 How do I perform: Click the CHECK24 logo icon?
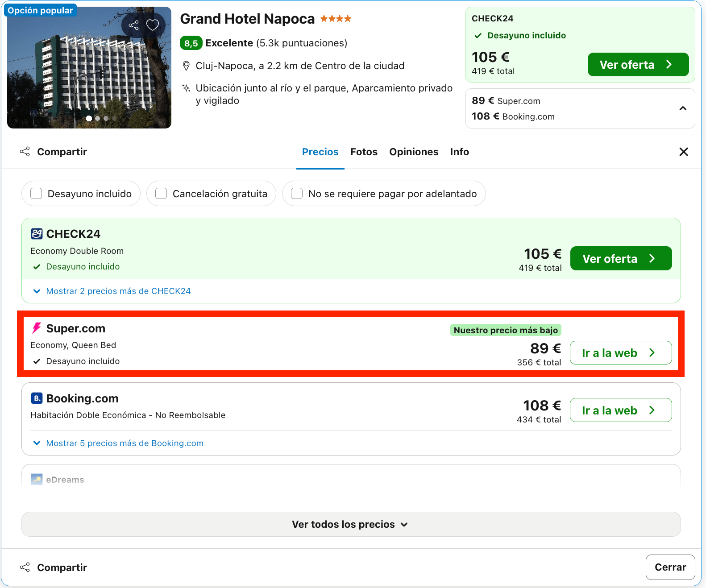pyautogui.click(x=37, y=234)
